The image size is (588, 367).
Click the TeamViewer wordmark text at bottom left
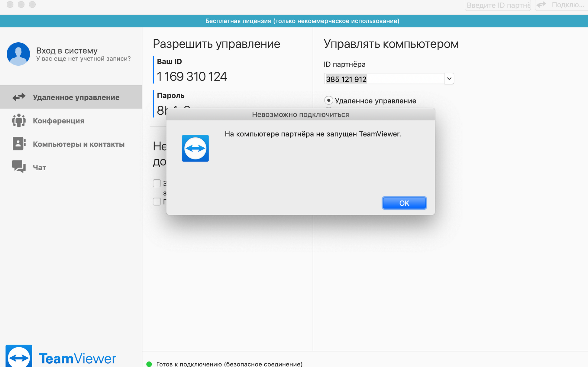click(x=77, y=359)
